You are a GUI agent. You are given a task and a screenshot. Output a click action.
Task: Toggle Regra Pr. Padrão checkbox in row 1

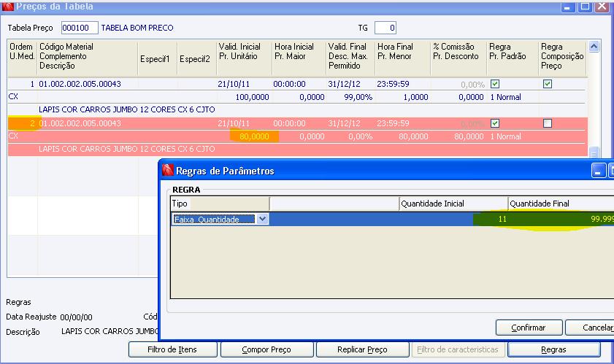click(495, 84)
